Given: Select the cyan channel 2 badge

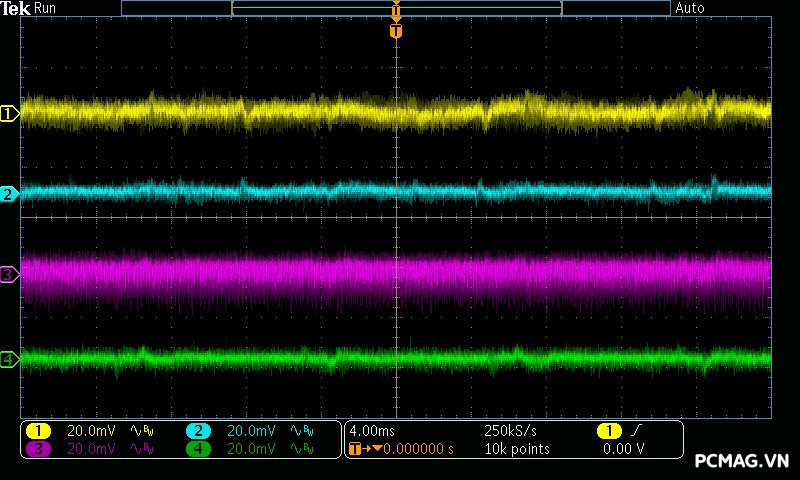Looking at the screenshot, I should tap(198, 431).
